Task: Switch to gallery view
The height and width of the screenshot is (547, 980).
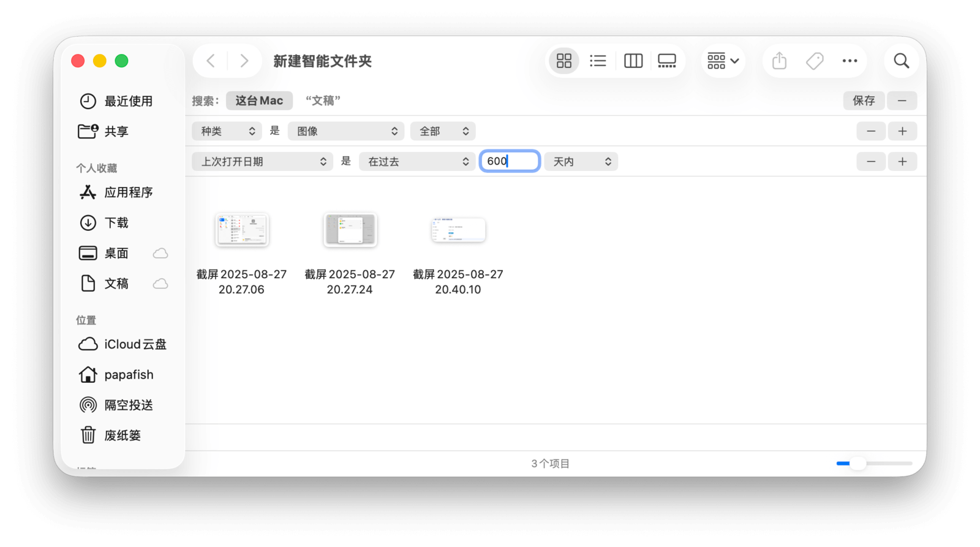Action: click(x=666, y=61)
